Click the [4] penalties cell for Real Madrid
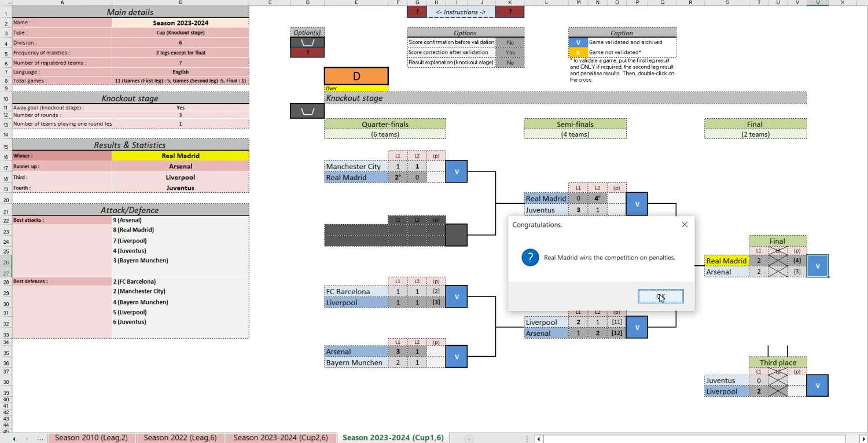Viewport: 868px width, 443px height. pyautogui.click(x=797, y=261)
